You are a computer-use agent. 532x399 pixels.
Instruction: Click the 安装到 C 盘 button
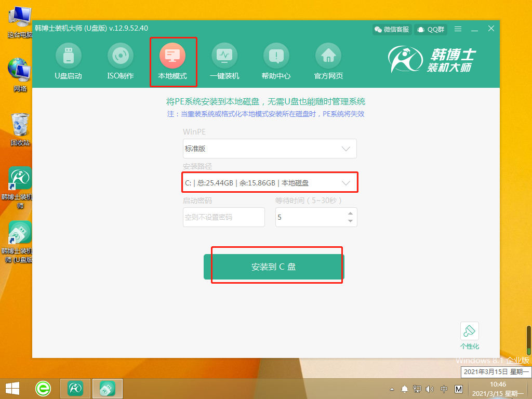[x=274, y=267]
